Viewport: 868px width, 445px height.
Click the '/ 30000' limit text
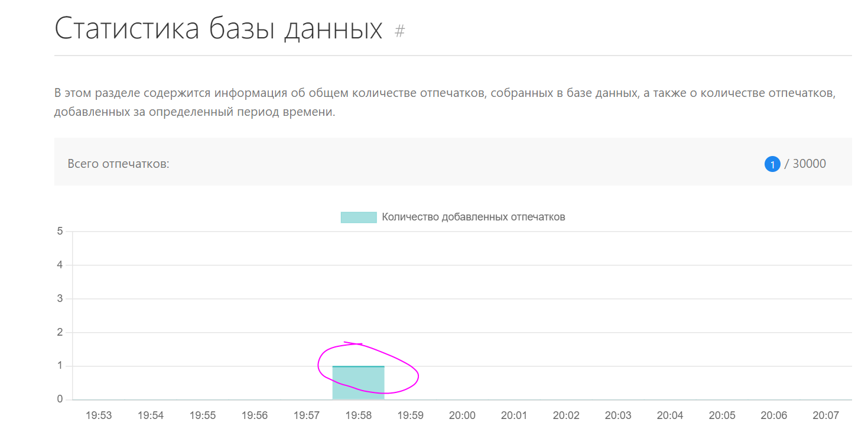(805, 164)
